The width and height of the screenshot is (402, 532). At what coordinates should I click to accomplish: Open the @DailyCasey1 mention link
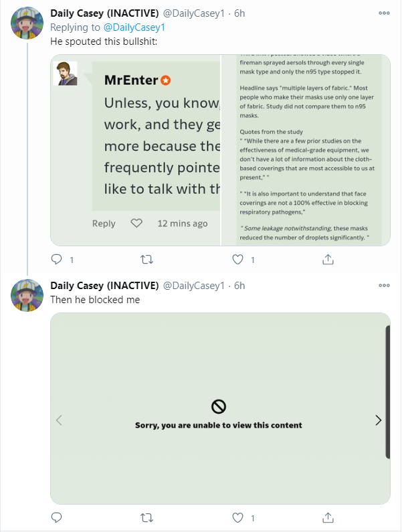(x=133, y=27)
